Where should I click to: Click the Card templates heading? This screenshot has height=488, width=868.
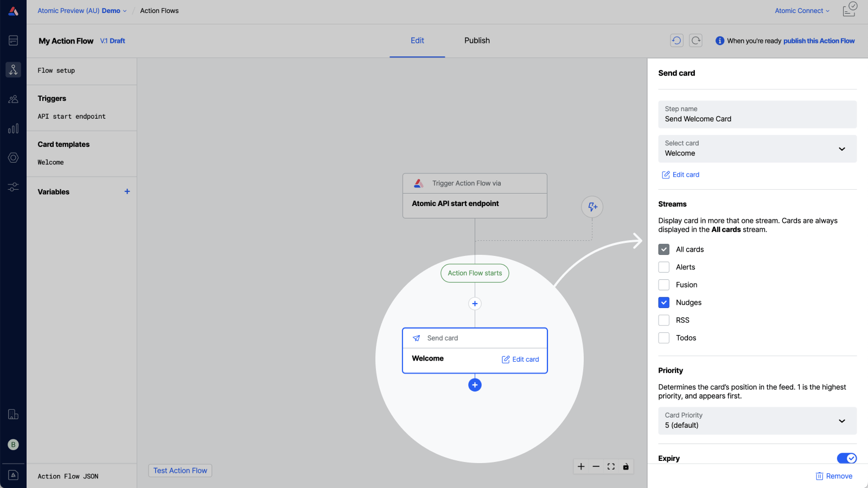63,144
